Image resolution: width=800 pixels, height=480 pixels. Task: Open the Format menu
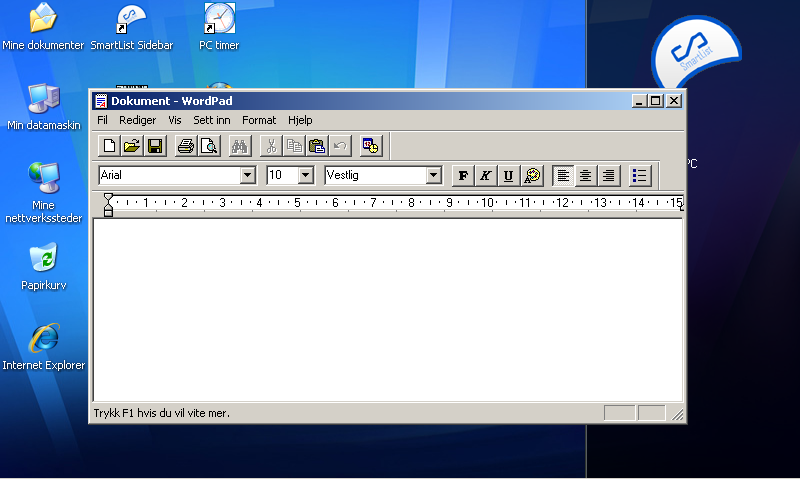[259, 120]
